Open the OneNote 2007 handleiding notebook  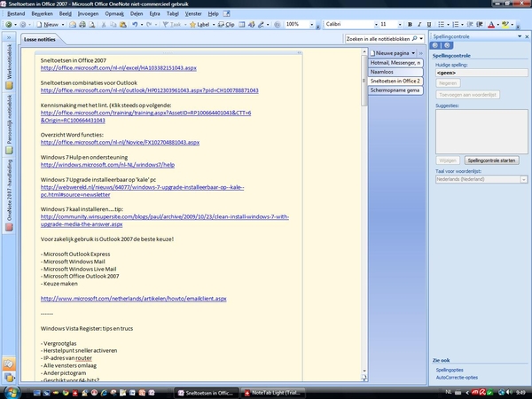(x=9, y=195)
